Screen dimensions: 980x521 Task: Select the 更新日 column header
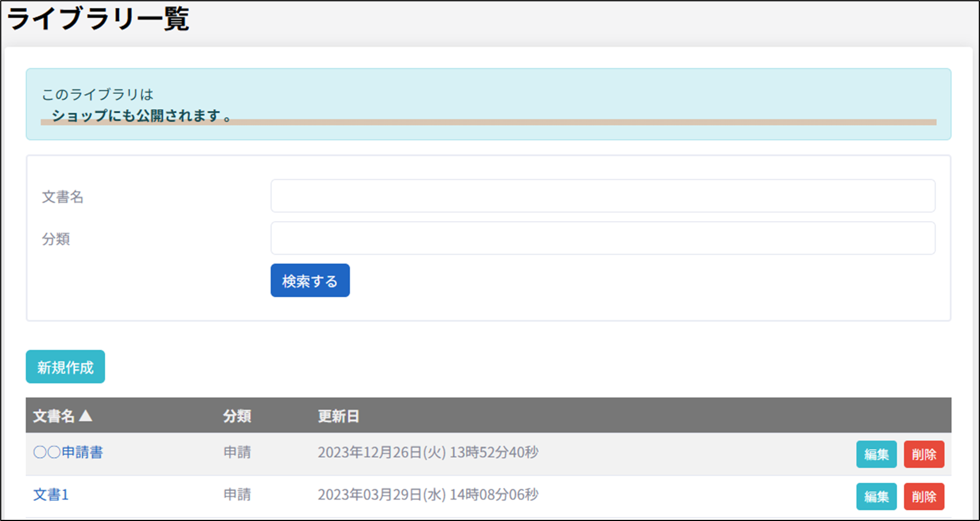(x=338, y=416)
